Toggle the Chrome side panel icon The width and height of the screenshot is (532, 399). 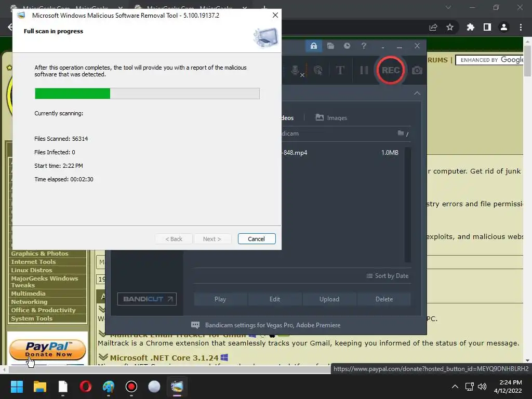point(487,27)
